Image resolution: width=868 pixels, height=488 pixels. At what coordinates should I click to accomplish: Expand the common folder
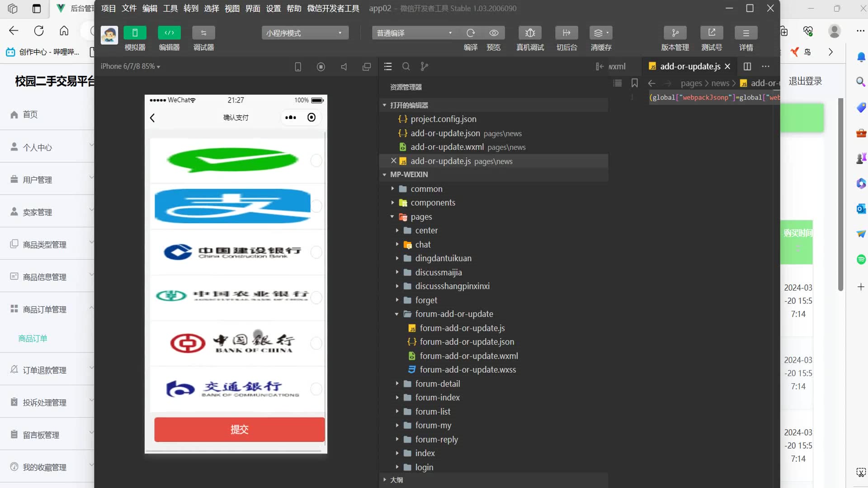tap(392, 189)
